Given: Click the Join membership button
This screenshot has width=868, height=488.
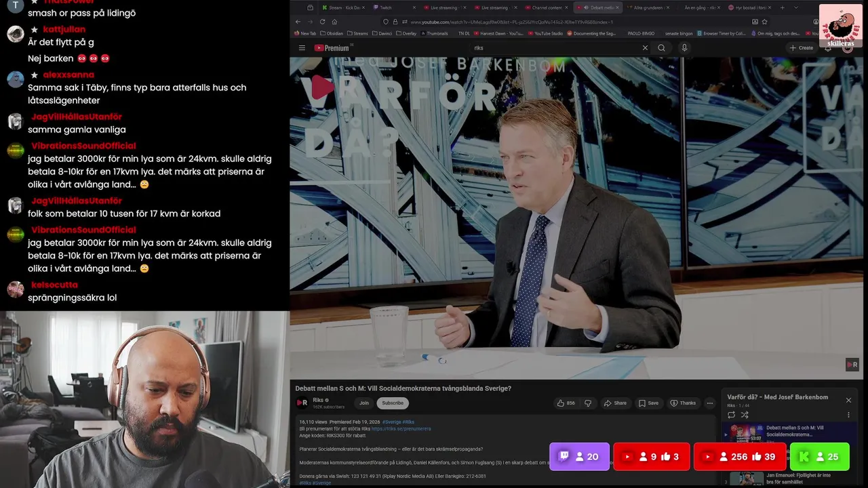Looking at the screenshot, I should (x=364, y=403).
